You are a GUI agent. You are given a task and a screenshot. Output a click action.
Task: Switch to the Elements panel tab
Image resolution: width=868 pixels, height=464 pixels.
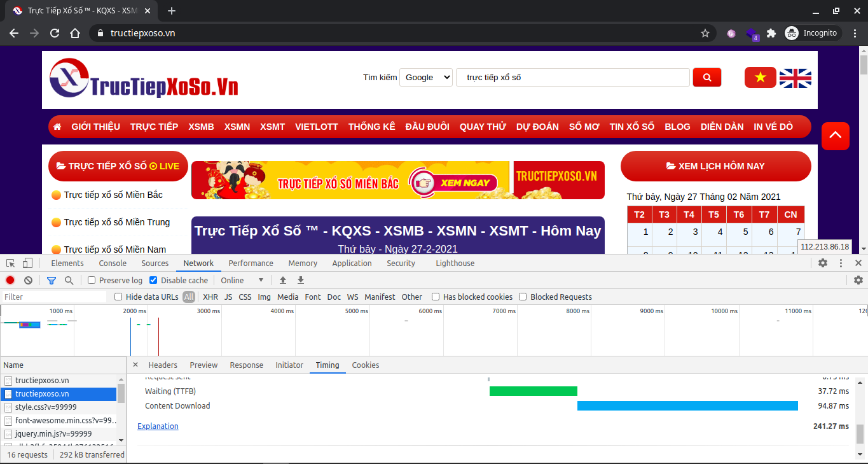(x=67, y=263)
